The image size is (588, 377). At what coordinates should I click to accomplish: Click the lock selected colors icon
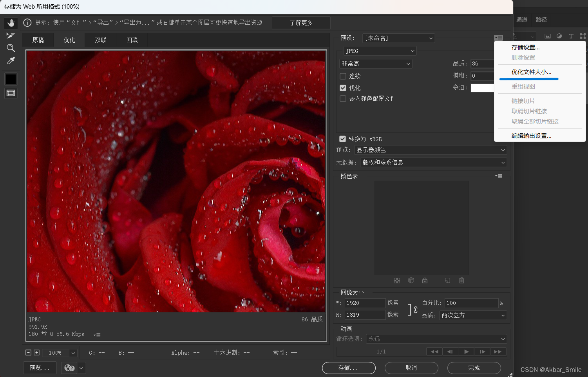coord(425,281)
